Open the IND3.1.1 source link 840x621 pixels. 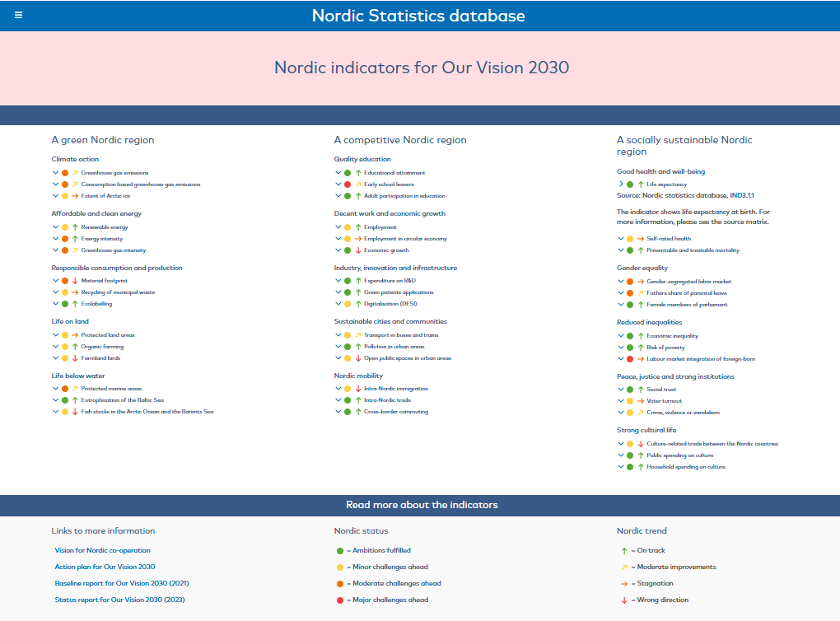[x=741, y=195]
